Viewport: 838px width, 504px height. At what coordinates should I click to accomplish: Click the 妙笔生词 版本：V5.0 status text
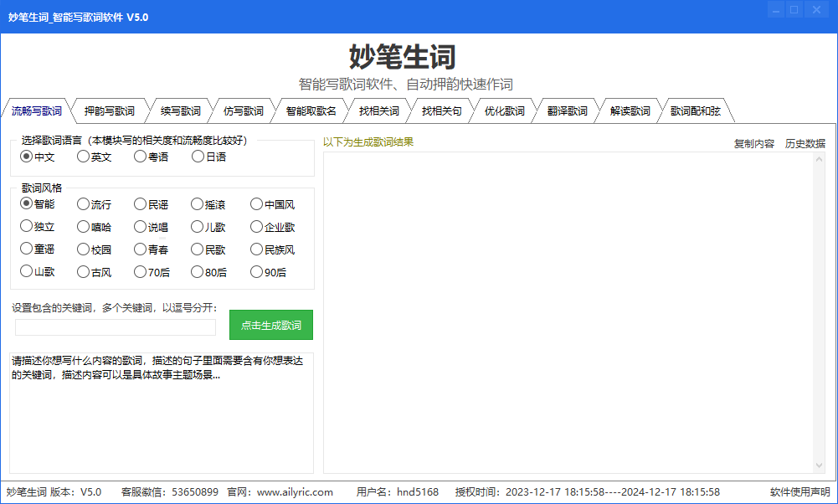pyautogui.click(x=54, y=492)
